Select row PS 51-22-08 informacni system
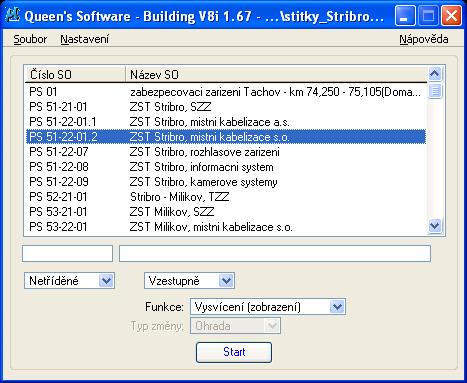467x383 pixels. click(x=226, y=167)
